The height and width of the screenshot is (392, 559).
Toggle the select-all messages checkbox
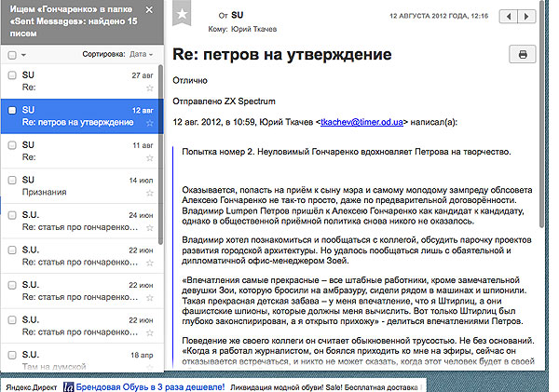[11, 55]
